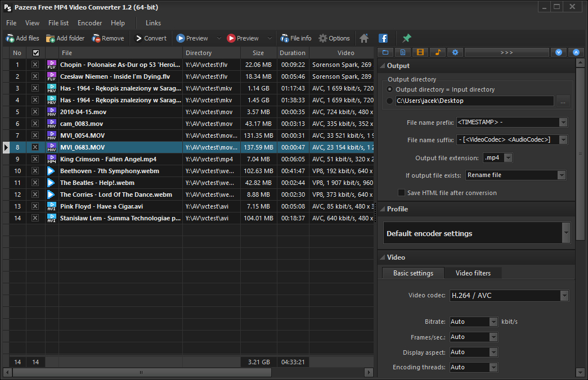Viewport: 588px width, 380px height.
Task: Jump to Video settings via film icon
Action: click(420, 52)
